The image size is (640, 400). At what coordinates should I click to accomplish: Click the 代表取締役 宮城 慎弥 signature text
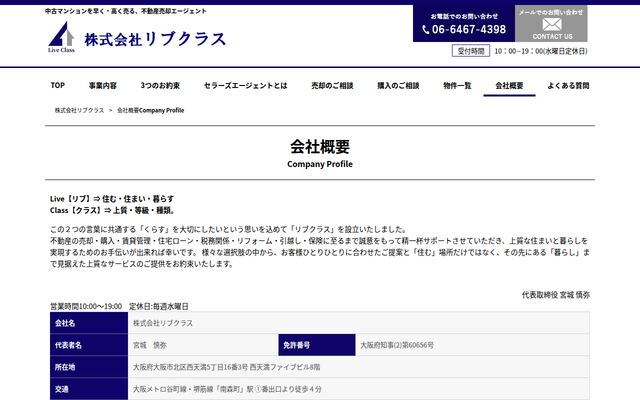(556, 295)
